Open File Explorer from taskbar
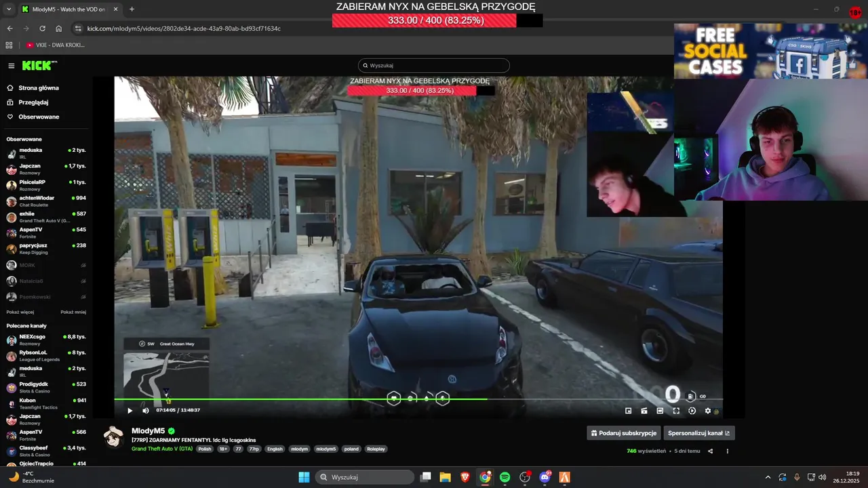The height and width of the screenshot is (488, 868). point(445,477)
